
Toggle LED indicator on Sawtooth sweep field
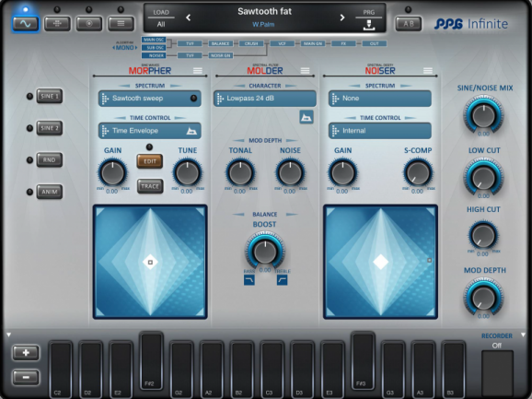pos(193,98)
